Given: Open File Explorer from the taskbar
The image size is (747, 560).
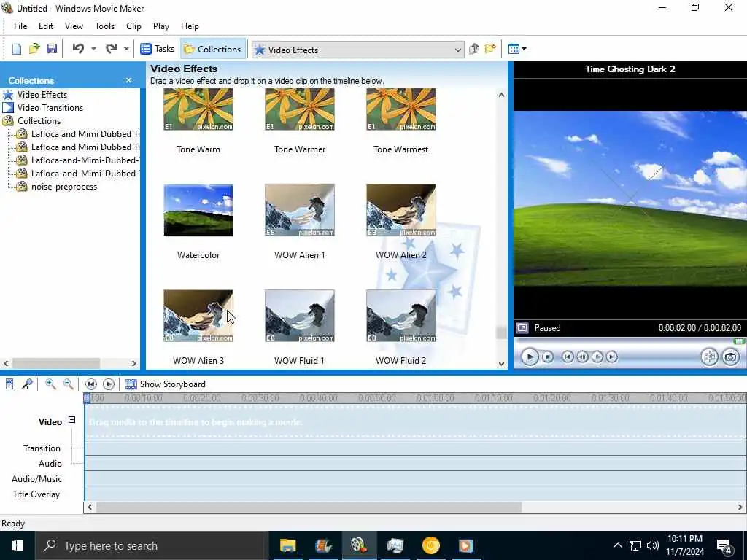Looking at the screenshot, I should pyautogui.click(x=287, y=545).
